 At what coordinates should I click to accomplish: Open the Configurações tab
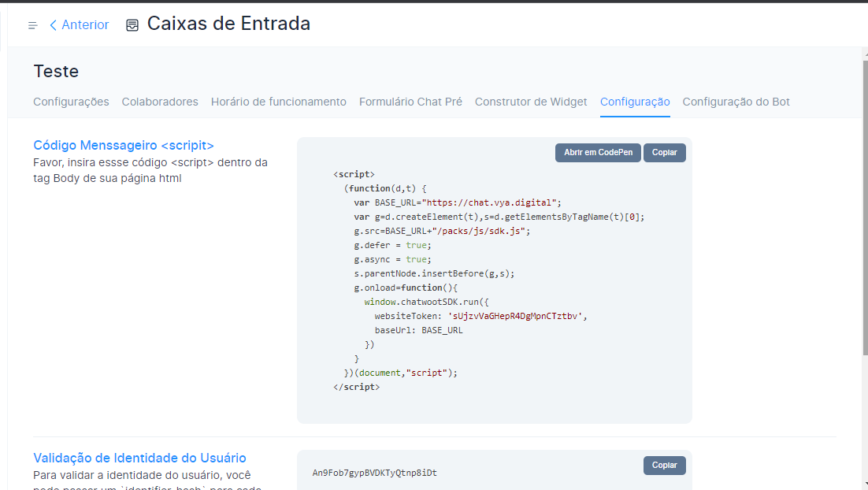71,102
